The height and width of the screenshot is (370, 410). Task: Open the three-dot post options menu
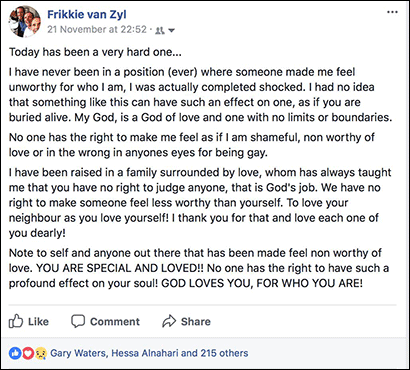[392, 12]
